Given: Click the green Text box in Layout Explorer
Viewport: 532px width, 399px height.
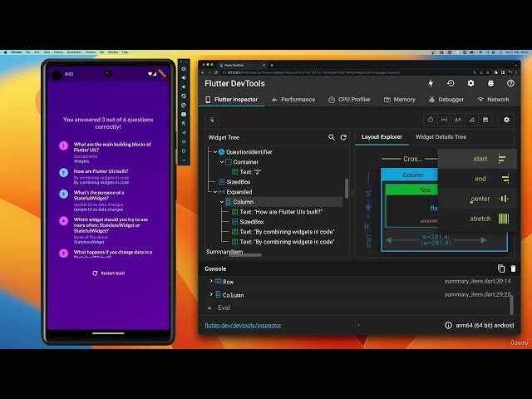Looking at the screenshot, I should (x=412, y=190).
